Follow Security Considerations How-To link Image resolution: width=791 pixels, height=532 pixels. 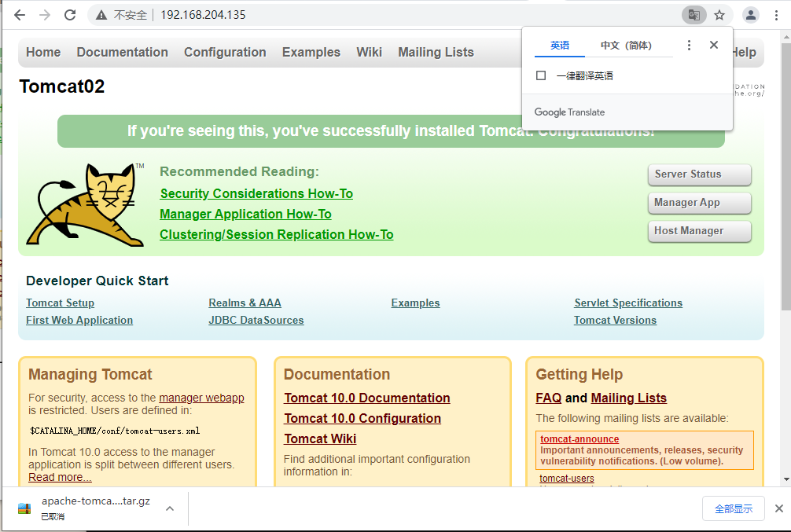coord(256,194)
